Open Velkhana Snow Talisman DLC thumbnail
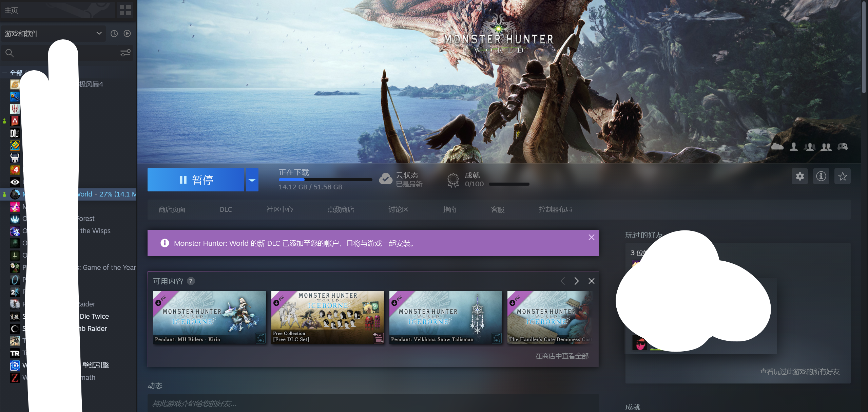This screenshot has width=868, height=412. coord(446,318)
